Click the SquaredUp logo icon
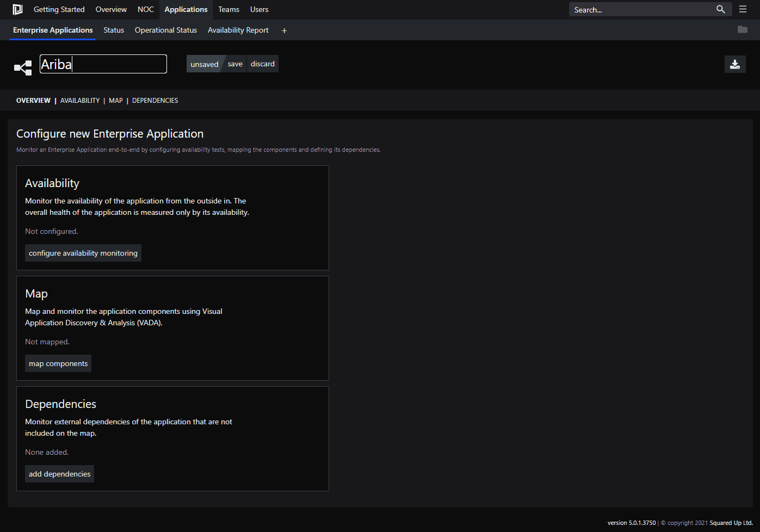The width and height of the screenshot is (760, 532). click(17, 9)
